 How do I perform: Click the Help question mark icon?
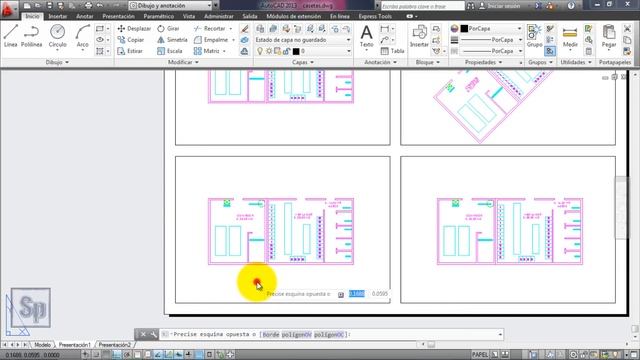click(x=571, y=6)
